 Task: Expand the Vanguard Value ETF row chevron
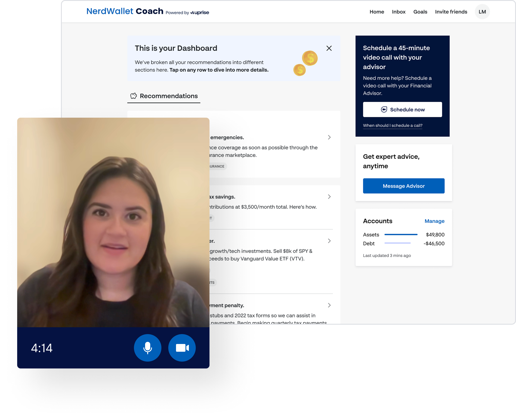tap(329, 241)
